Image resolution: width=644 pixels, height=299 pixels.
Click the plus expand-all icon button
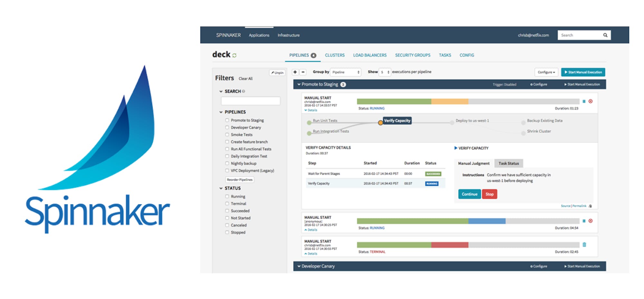(295, 72)
